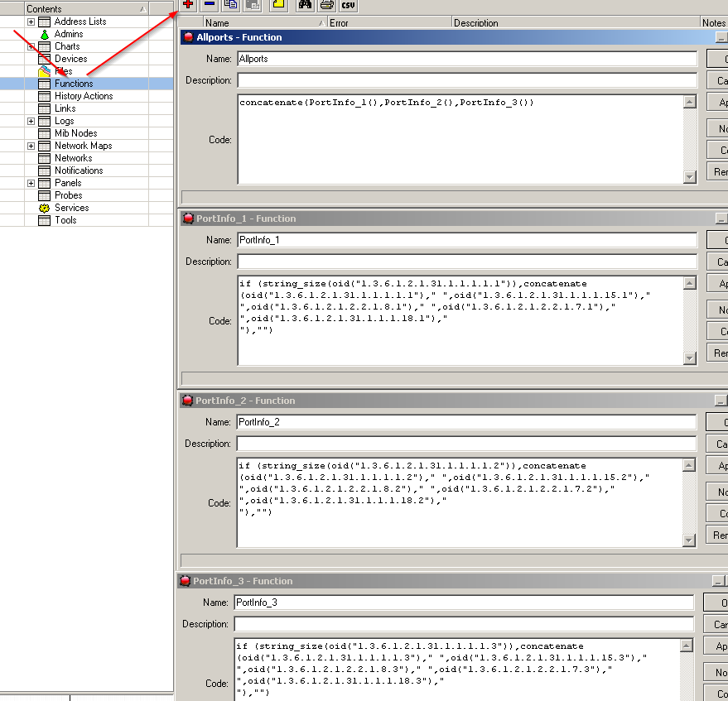Click PortInfo_2 code scrollbar up arrow

689,465
